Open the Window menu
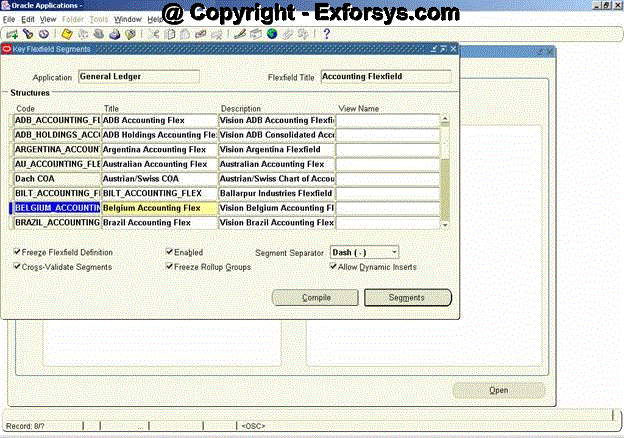 pyautogui.click(x=127, y=19)
